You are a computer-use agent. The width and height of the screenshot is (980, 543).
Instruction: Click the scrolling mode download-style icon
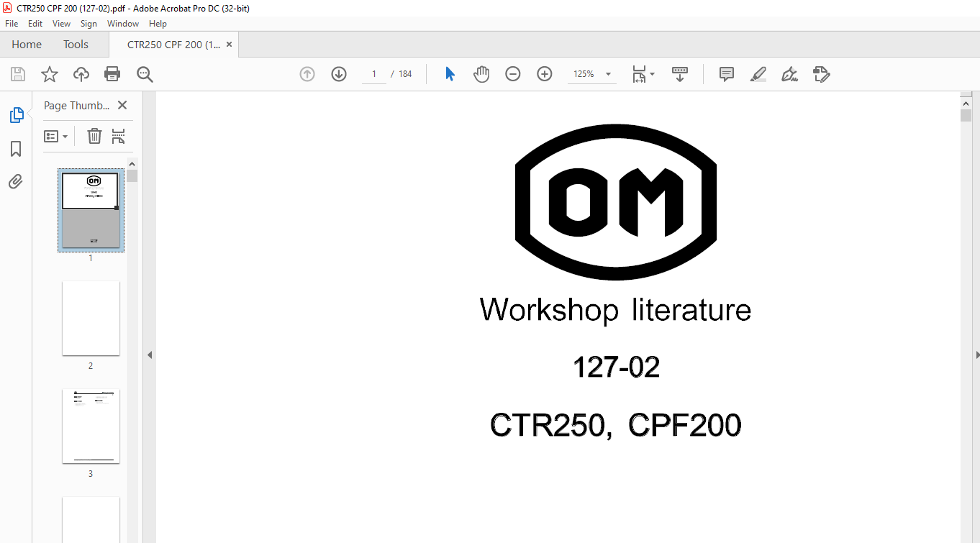[680, 74]
